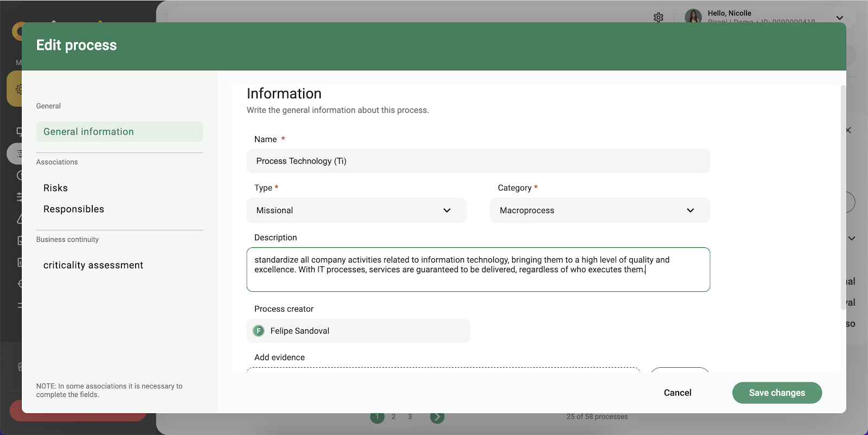Click the next page arrow in pagination
Screen dimensions: 868x435
click(437, 417)
